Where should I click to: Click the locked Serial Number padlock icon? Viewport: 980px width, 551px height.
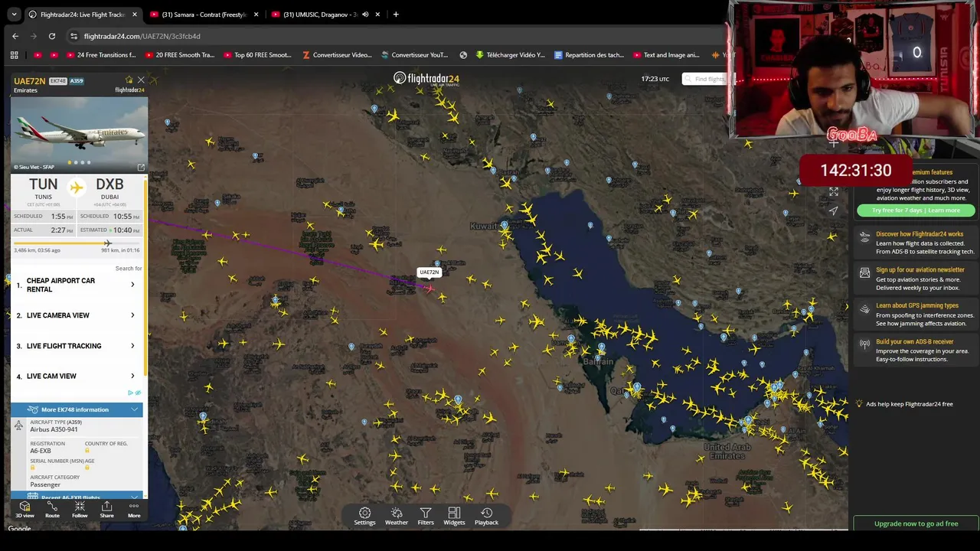coord(33,468)
